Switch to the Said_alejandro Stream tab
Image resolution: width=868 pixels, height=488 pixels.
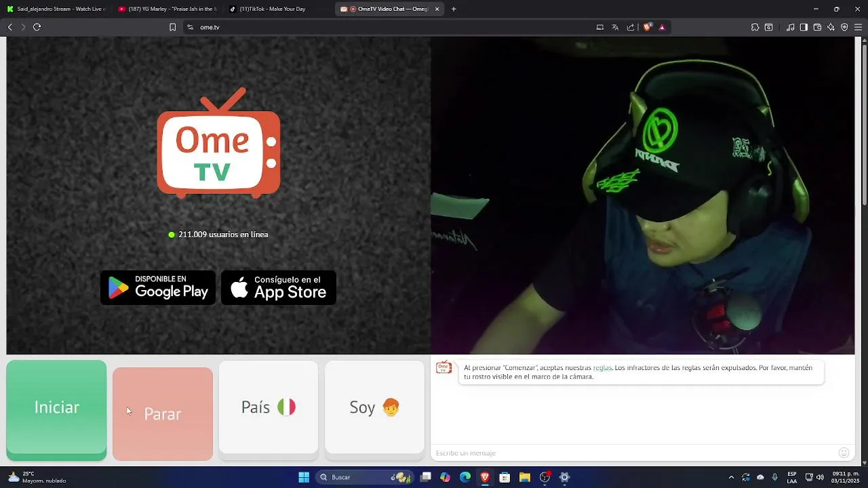click(x=57, y=9)
